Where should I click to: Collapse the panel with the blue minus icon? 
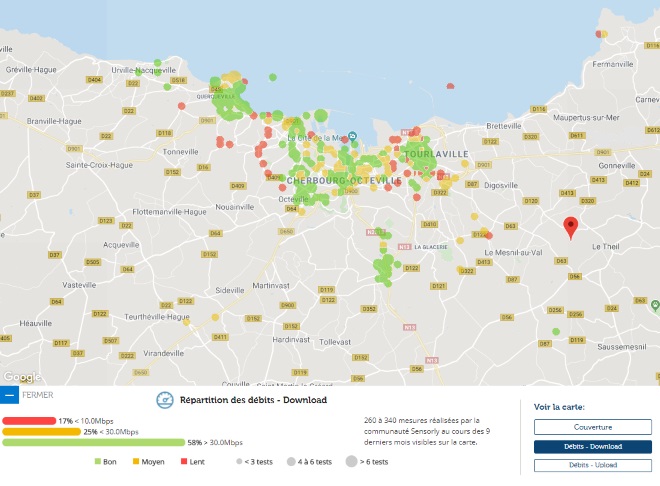(x=10, y=395)
